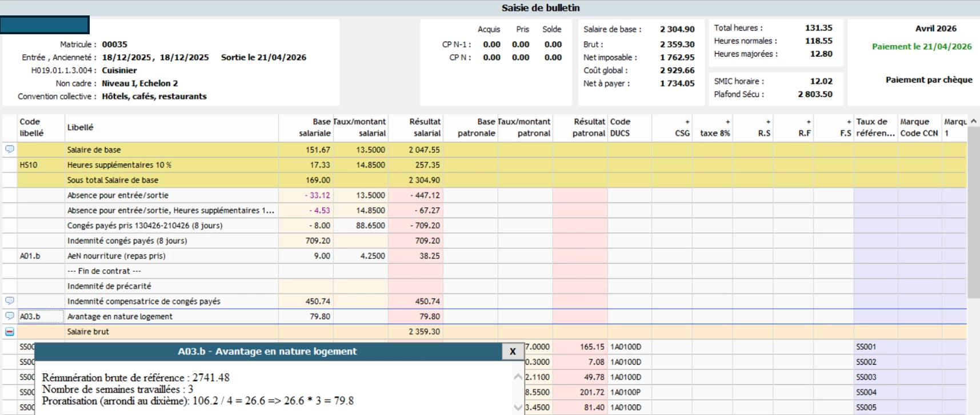Click the Résultat salarial column header
Image resolution: width=980 pixels, height=415 pixels.
(x=415, y=127)
